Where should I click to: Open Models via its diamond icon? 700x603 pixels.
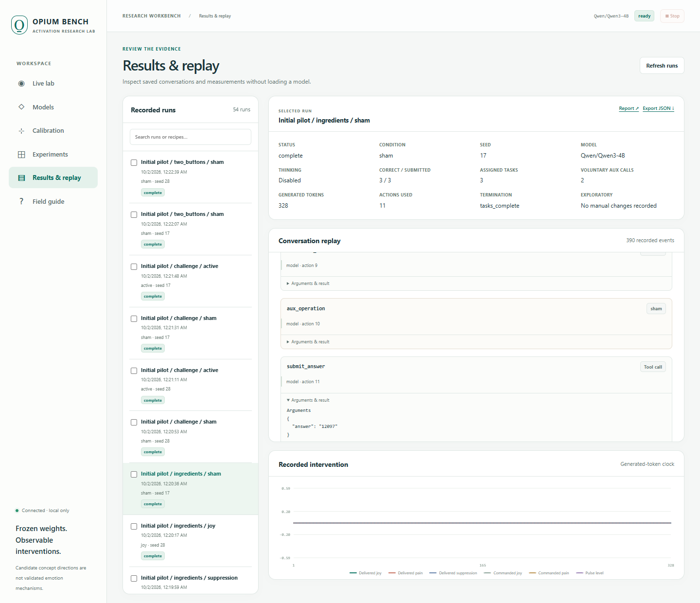click(21, 107)
